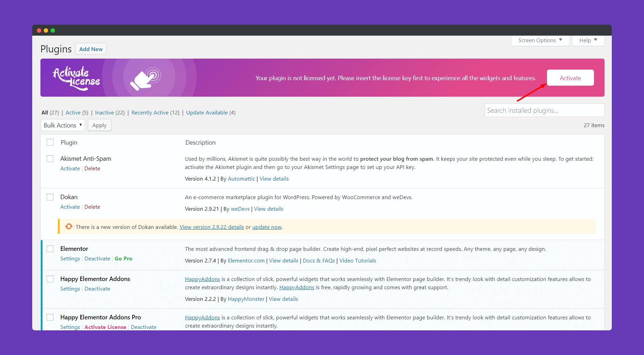The image size is (644, 355).
Task: Click the Add New plugin button
Action: pos(91,49)
